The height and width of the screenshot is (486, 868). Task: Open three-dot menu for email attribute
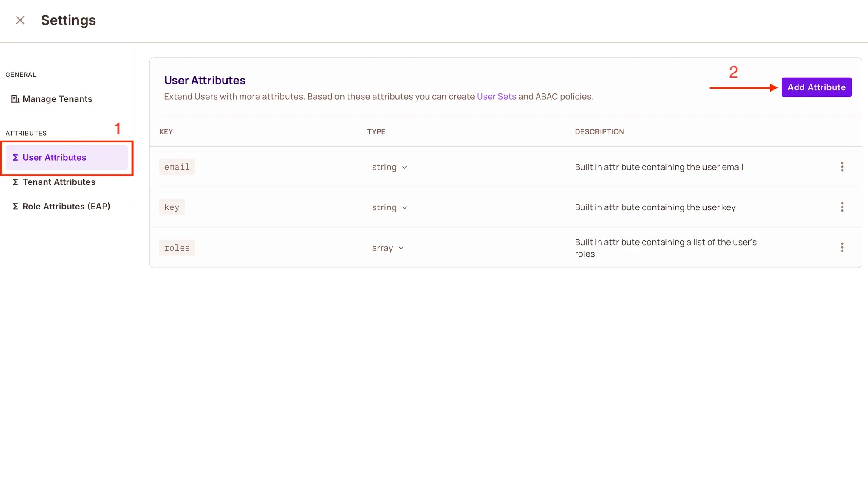[x=842, y=167]
